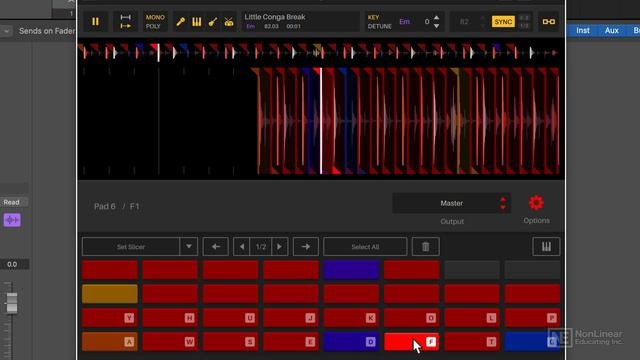This screenshot has height=360, width=640.
Task: Trigger the pad labeled W
Action: point(170,342)
